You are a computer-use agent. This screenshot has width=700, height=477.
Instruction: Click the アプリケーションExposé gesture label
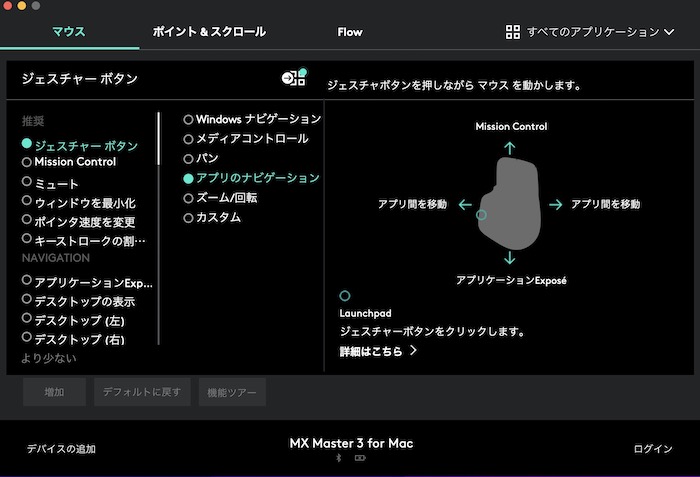511,280
